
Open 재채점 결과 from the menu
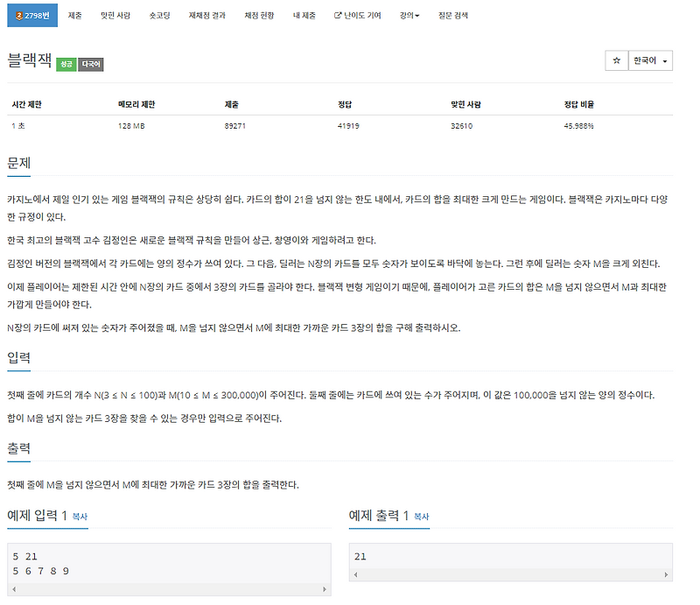pyautogui.click(x=207, y=14)
